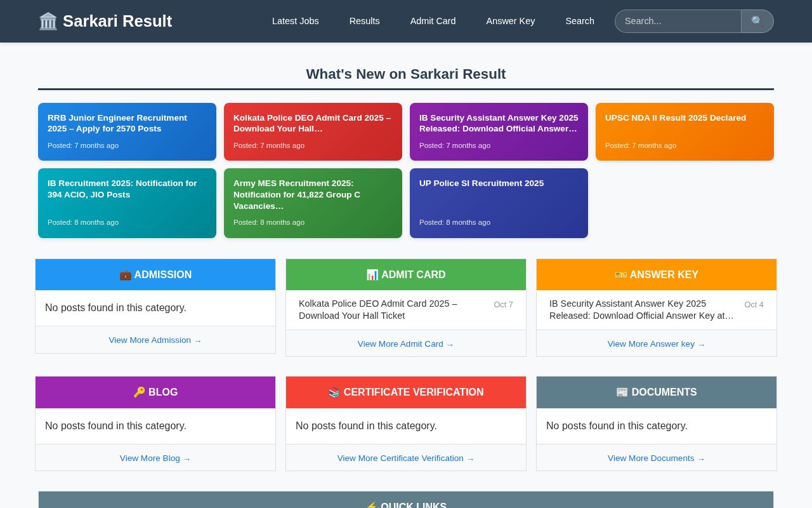
Task: Click the key icon in Blog header
Action: [x=140, y=392]
